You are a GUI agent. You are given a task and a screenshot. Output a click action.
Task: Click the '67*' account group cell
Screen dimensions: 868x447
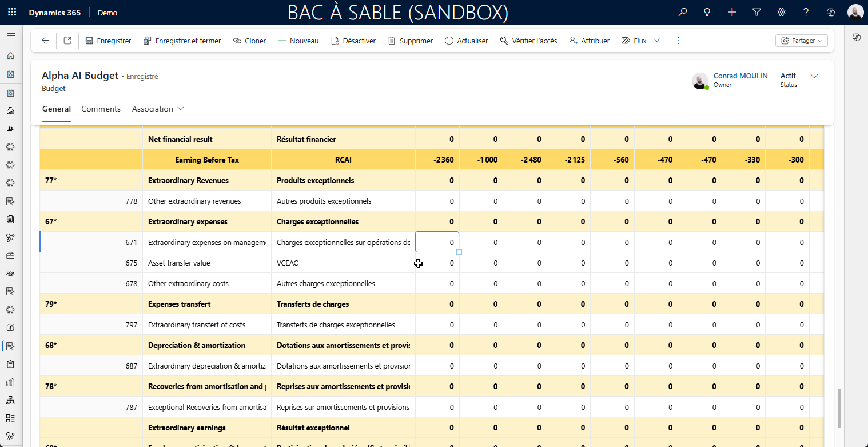[91, 221]
